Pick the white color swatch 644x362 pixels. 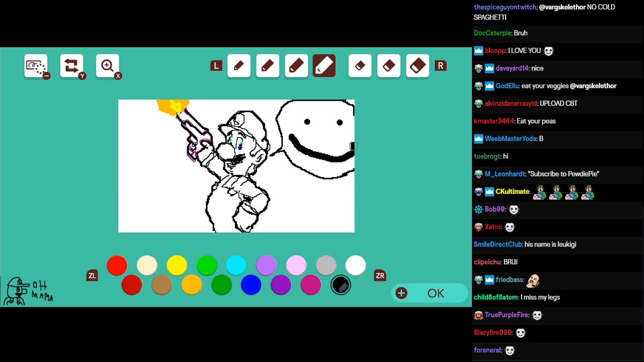click(x=356, y=265)
